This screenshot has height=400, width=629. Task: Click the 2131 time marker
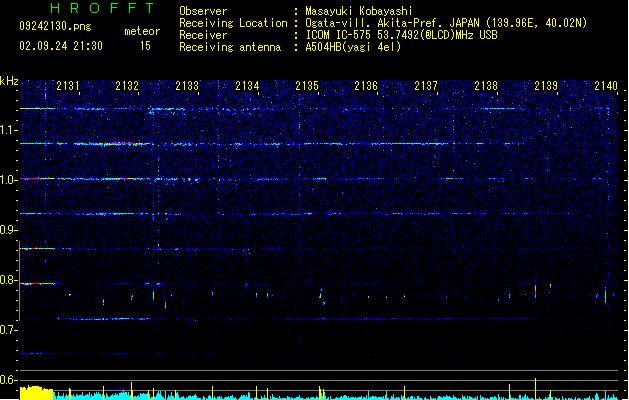(x=67, y=86)
